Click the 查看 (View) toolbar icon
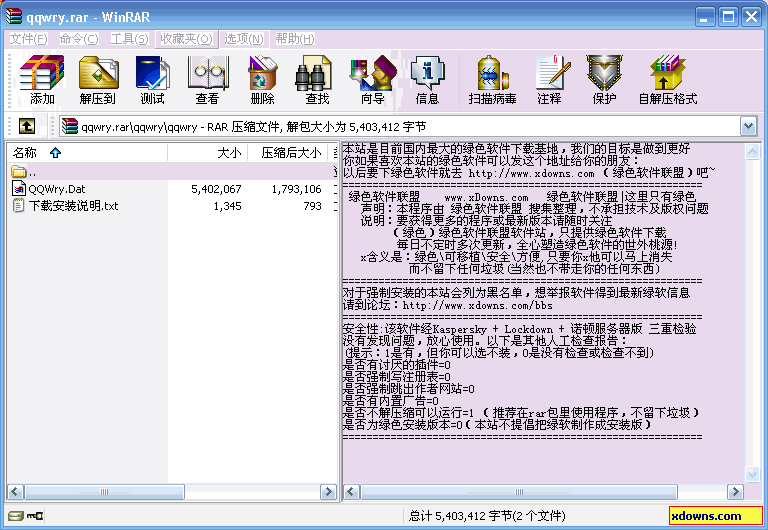Viewport: 768px width, 530px height. point(207,80)
